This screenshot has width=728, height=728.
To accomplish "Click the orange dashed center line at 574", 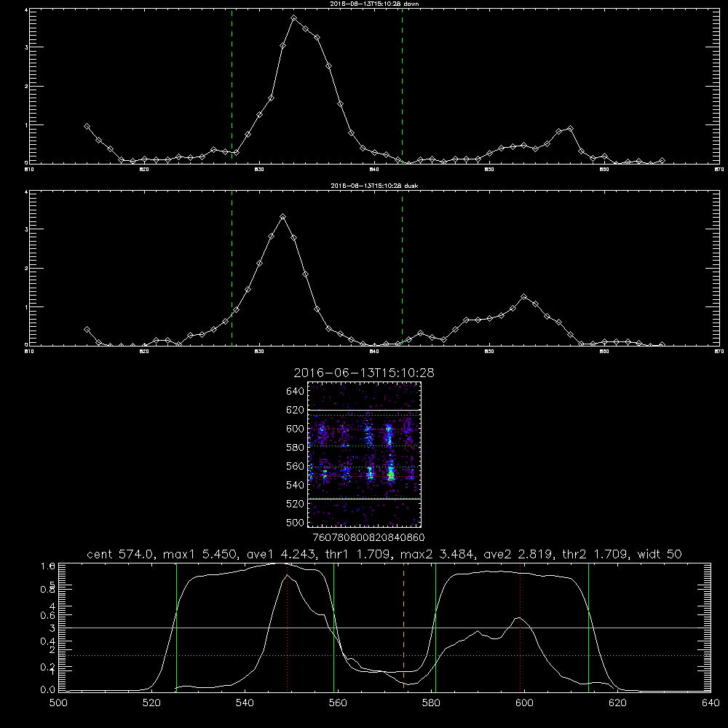I will coord(403,627).
